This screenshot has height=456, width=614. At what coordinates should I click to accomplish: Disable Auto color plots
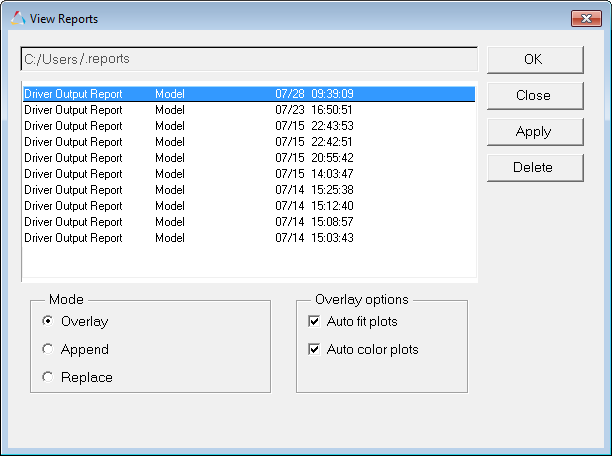tap(313, 350)
